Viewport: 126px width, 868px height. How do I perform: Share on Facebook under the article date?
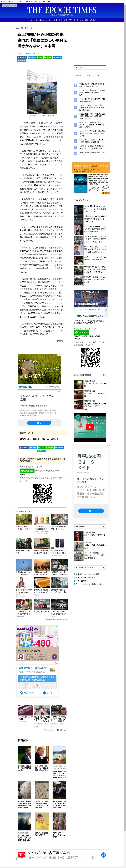point(22,57)
